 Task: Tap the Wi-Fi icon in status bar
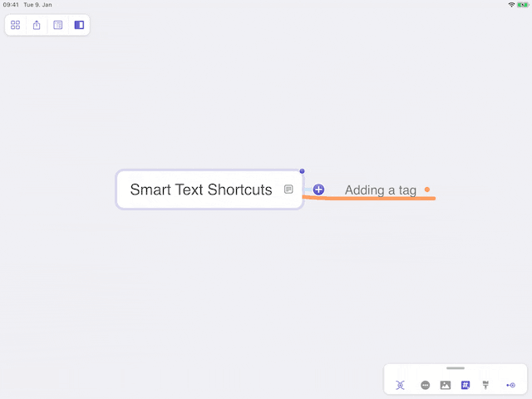tap(512, 5)
